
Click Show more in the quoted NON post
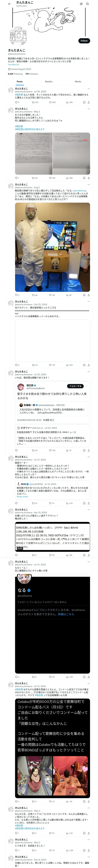(x=22, y=497)
